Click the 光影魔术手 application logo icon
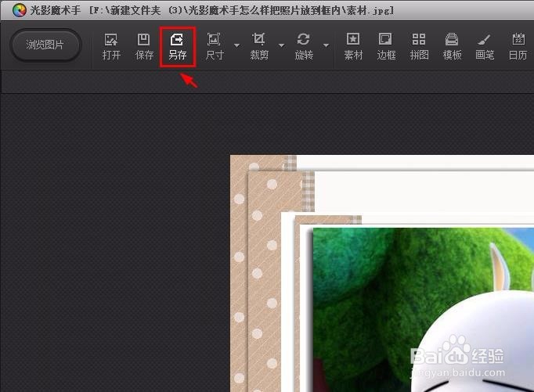The width and height of the screenshot is (534, 392). [19, 10]
